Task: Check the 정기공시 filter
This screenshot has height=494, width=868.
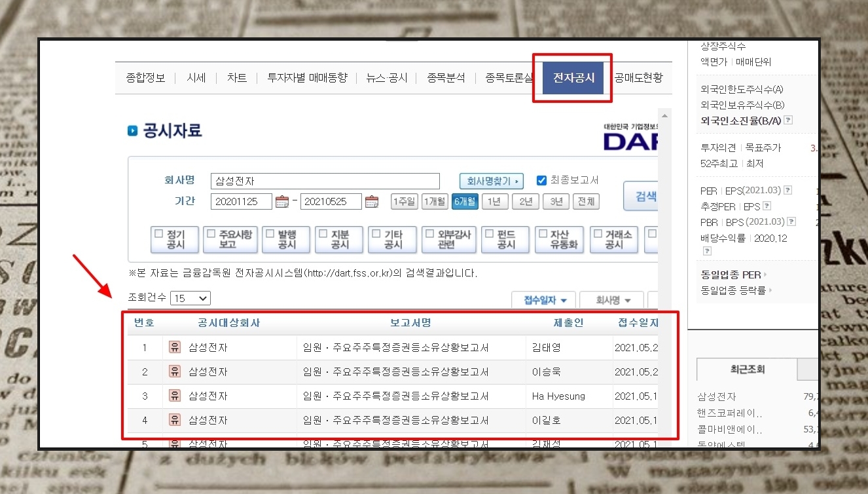Action: [158, 233]
